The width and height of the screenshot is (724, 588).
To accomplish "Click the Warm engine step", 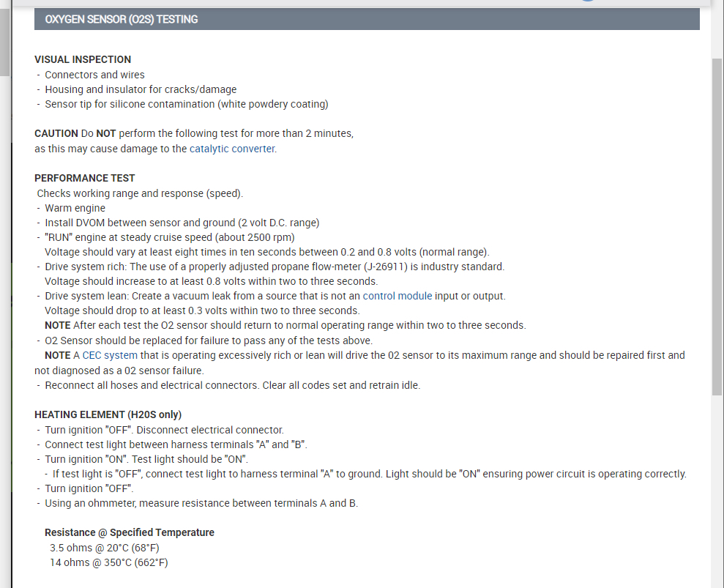I will (x=75, y=208).
